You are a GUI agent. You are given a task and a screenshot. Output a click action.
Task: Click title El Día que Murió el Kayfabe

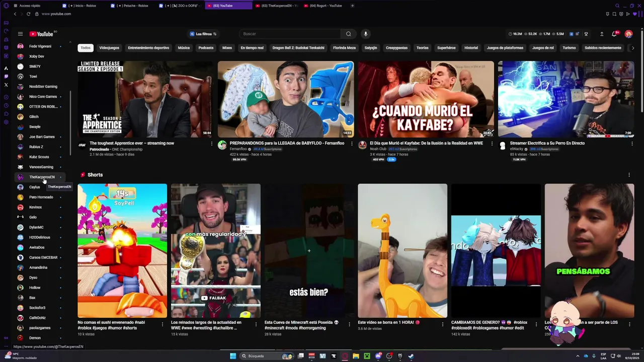click(x=426, y=143)
